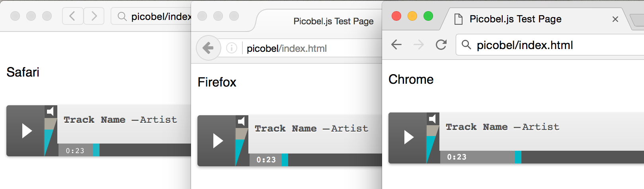644x189 pixels.
Task: Mute audio in Safari's player
Action: (51, 112)
